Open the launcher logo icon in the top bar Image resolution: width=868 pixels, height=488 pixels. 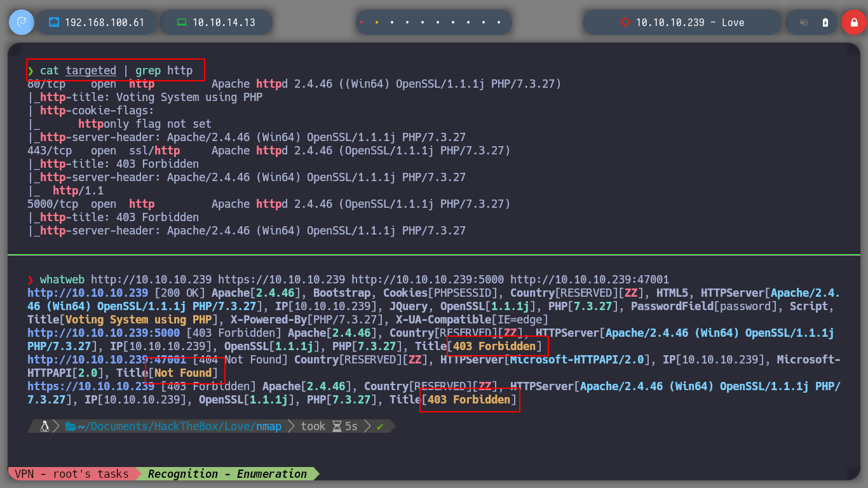[x=21, y=22]
